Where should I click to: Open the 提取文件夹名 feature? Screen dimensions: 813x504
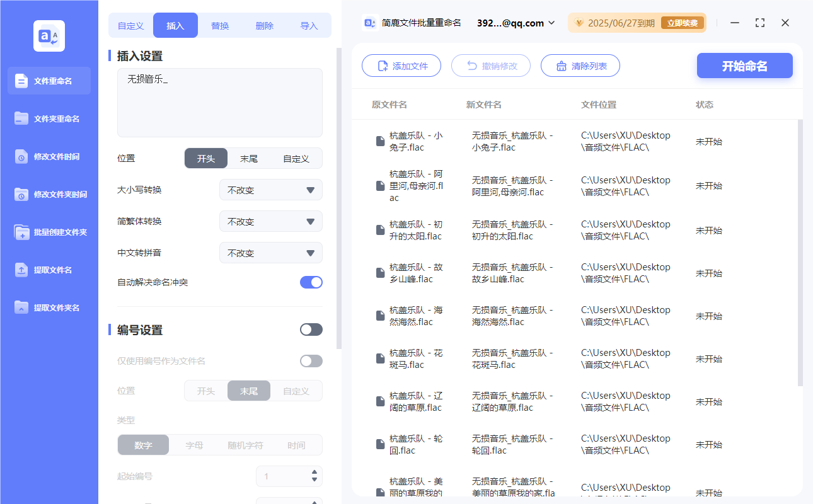point(49,307)
